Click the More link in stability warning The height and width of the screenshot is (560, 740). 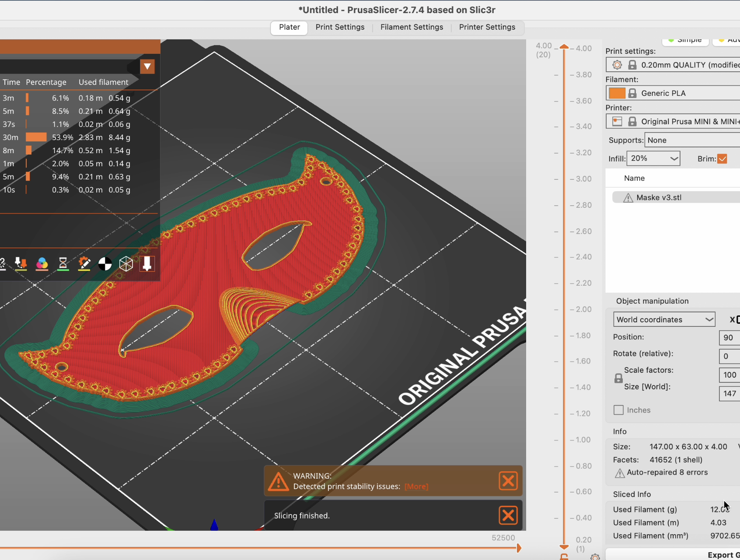[416, 486]
